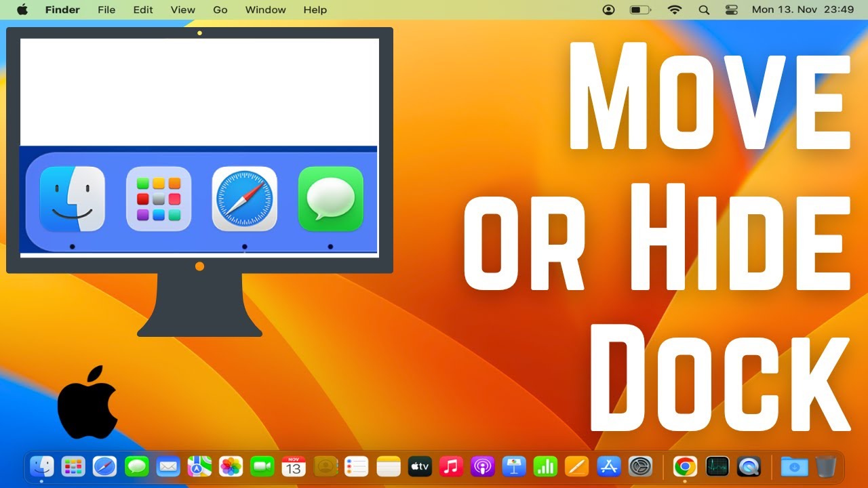Image resolution: width=868 pixels, height=488 pixels.
Task: Open Spotlight search magnifier icon
Action: 704,9
